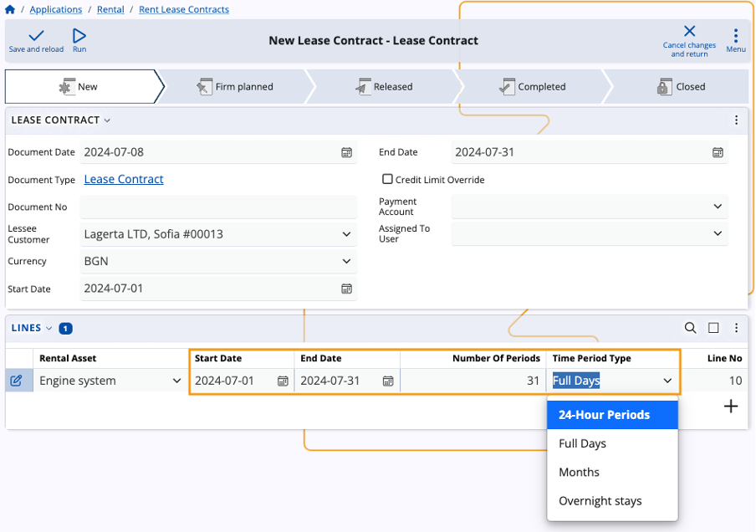Open the End Date calendar picker

pyautogui.click(x=718, y=152)
